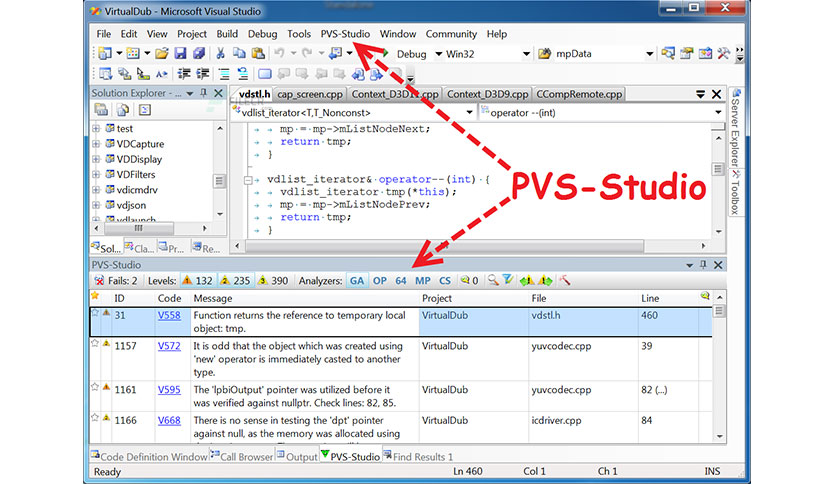
Task: Open the PVS-Studio menu
Action: pos(345,34)
